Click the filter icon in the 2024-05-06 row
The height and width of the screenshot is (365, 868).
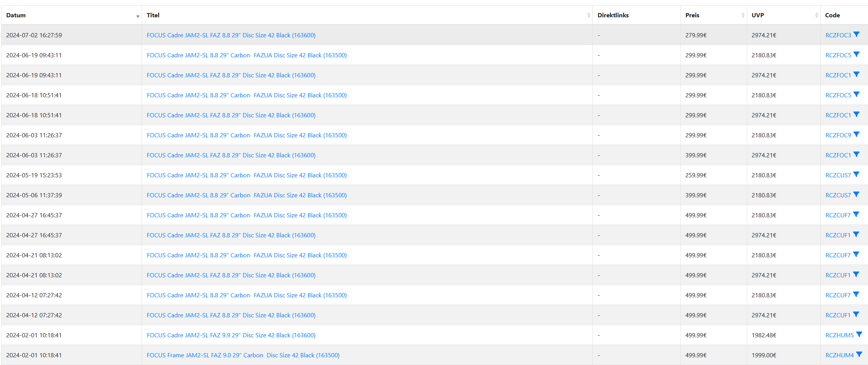pos(856,194)
